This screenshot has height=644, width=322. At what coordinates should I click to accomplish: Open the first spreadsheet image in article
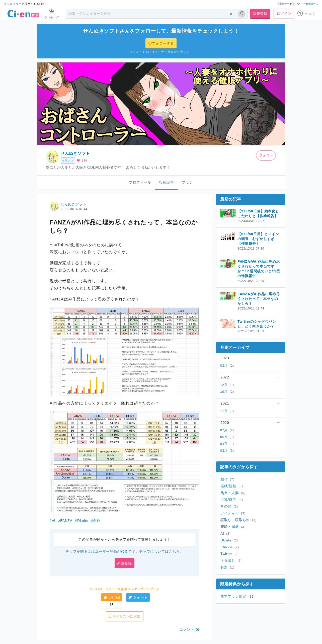pos(124,351)
